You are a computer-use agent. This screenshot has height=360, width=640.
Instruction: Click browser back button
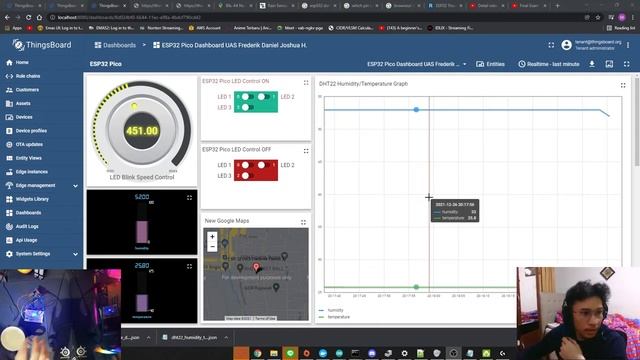click(x=7, y=18)
